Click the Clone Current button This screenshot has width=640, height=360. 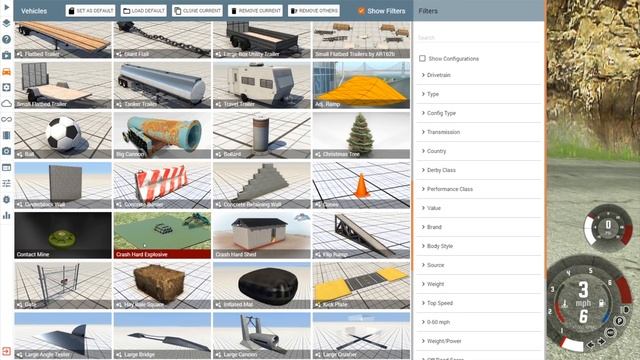[198, 11]
